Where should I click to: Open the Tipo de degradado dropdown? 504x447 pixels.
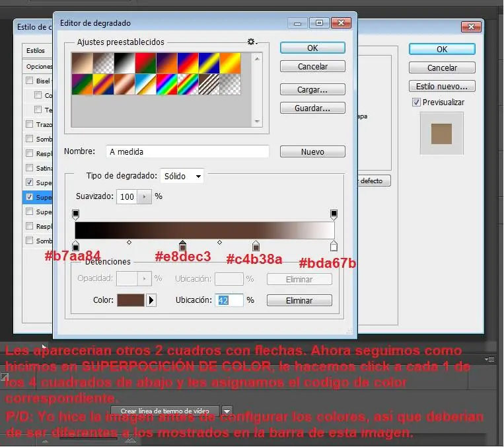pos(182,176)
